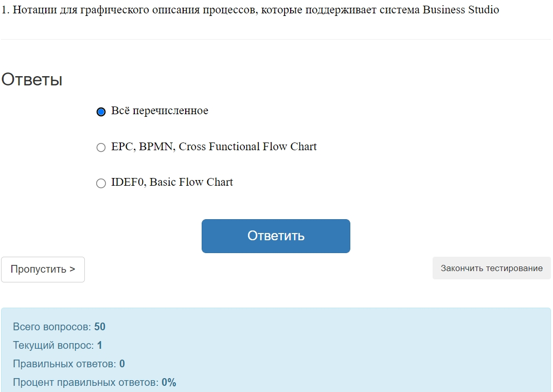This screenshot has width=553, height=392.
Task: Choose the "EPC, BPMN, Cross Functional Flow Chart" option
Action: coord(214,147)
